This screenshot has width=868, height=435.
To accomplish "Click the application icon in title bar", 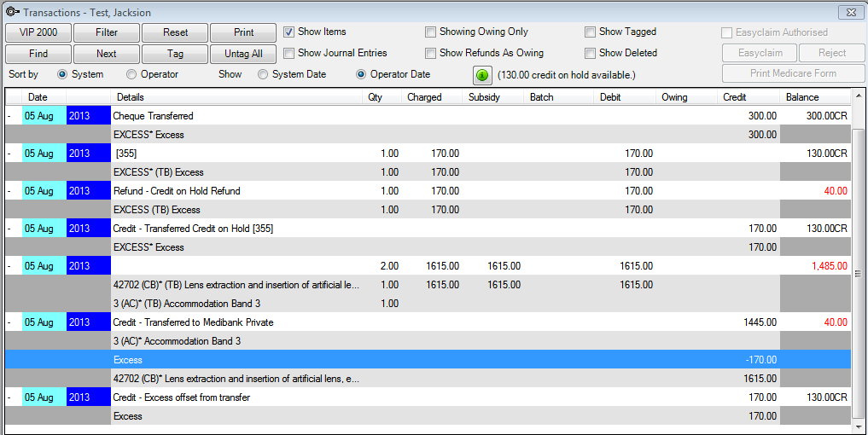I will coord(13,12).
